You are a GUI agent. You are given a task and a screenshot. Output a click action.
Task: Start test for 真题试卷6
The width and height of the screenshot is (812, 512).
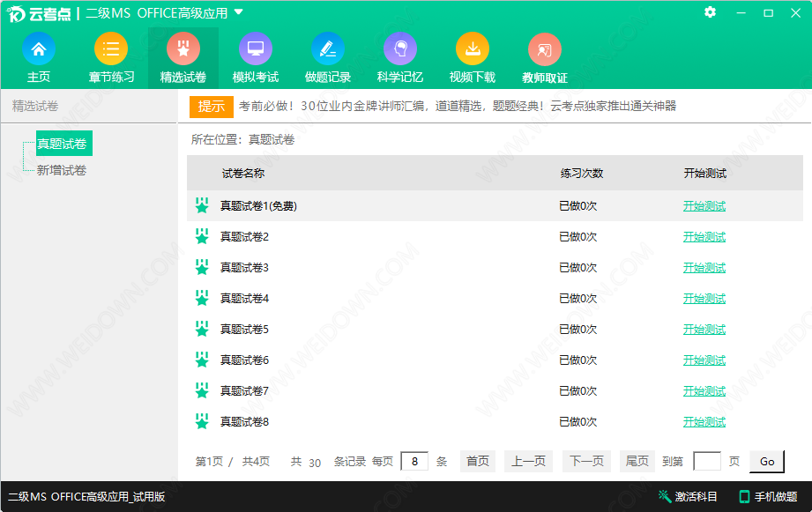[704, 360]
